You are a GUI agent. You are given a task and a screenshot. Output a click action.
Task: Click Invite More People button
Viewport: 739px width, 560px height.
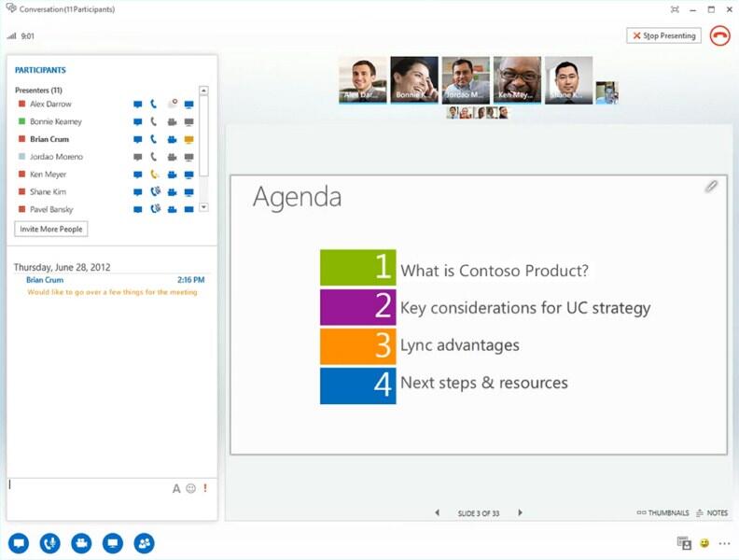[x=51, y=229]
